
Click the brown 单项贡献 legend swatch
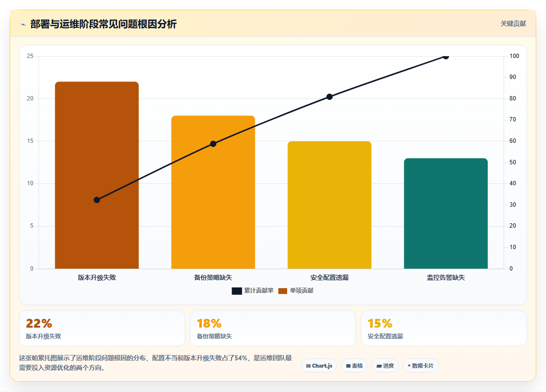pos(283,291)
